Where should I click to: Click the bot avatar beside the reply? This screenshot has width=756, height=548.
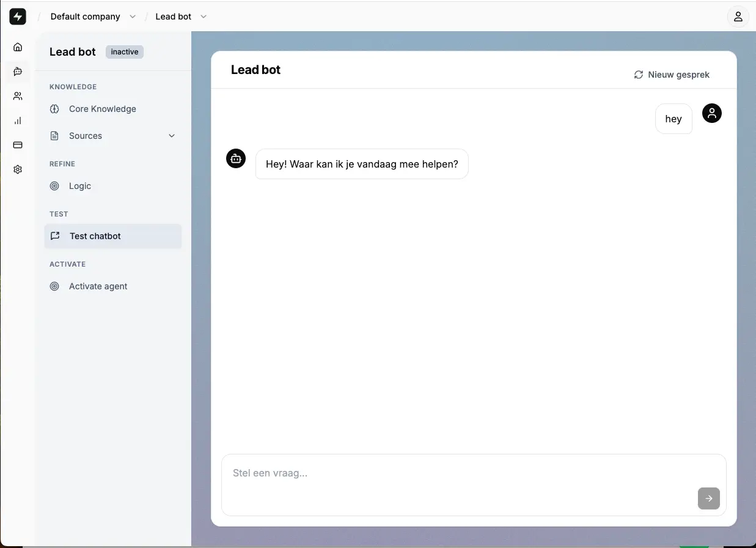tap(236, 158)
